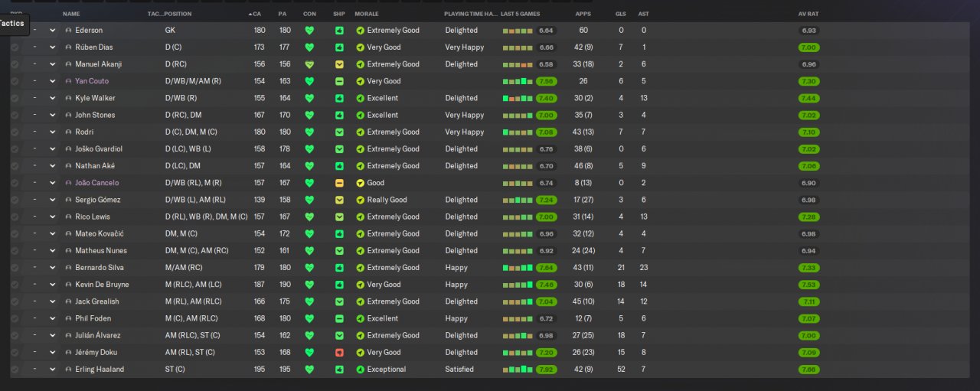Click the player info icon beside Rúben Dias
The image size is (980, 391).
click(68, 47)
